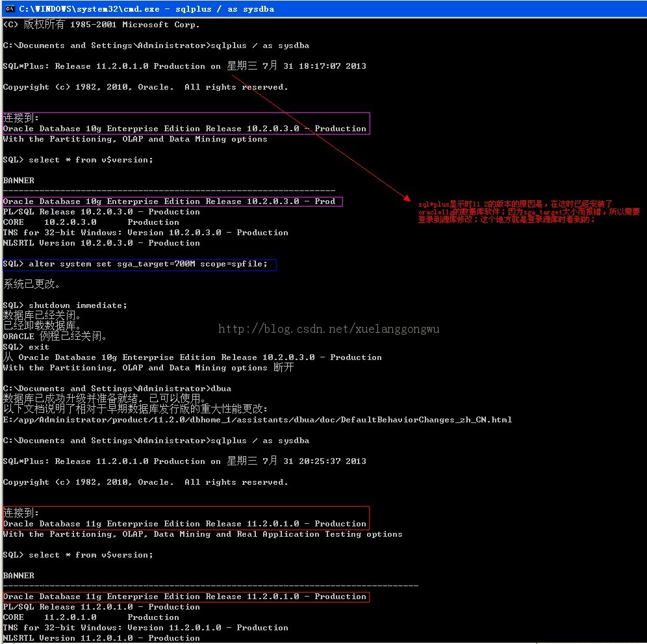
Task: Click the 'SQL> exit' command line
Action: (x=26, y=347)
